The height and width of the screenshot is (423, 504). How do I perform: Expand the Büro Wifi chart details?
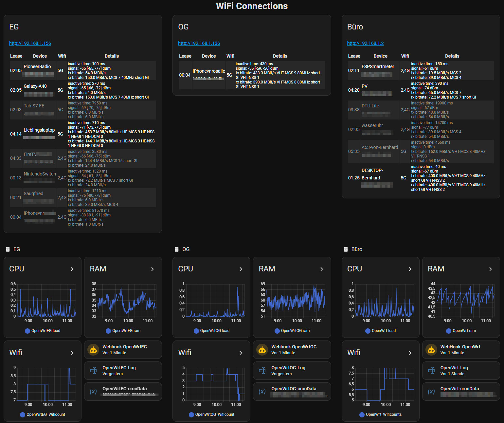(x=410, y=353)
